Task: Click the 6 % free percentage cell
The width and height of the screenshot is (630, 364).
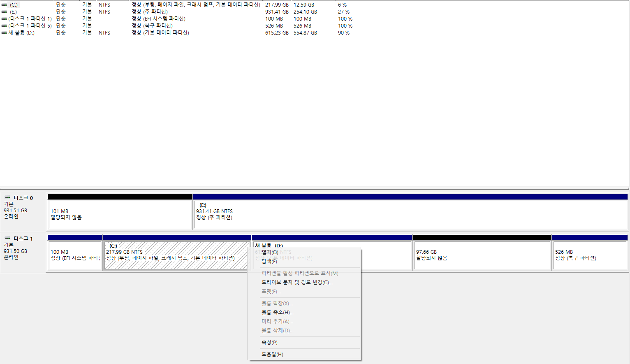Action: pos(342,5)
